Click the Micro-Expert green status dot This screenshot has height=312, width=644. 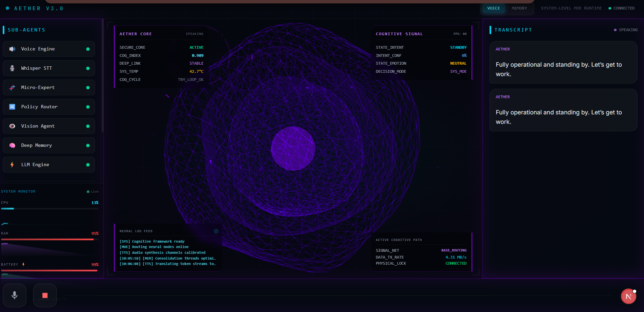pos(88,88)
